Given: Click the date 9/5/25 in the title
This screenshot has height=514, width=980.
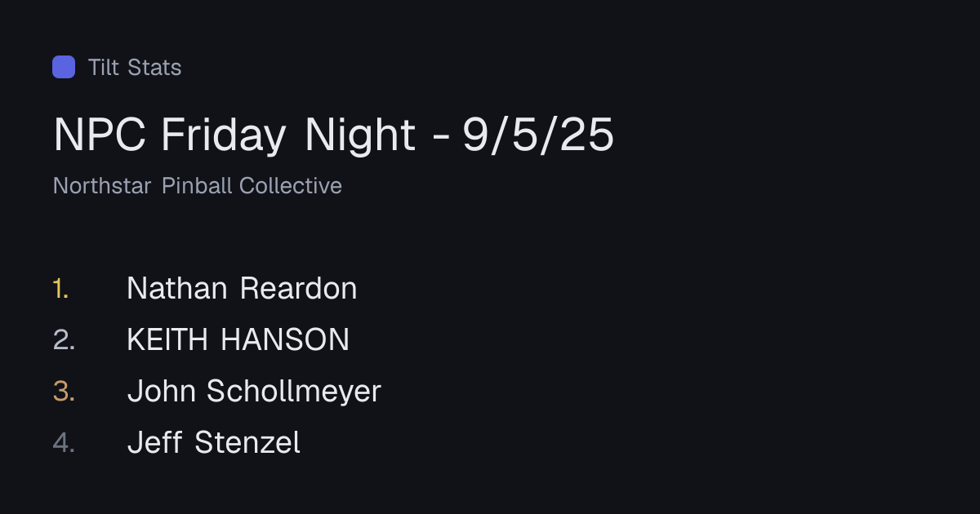Looking at the screenshot, I should click(538, 135).
